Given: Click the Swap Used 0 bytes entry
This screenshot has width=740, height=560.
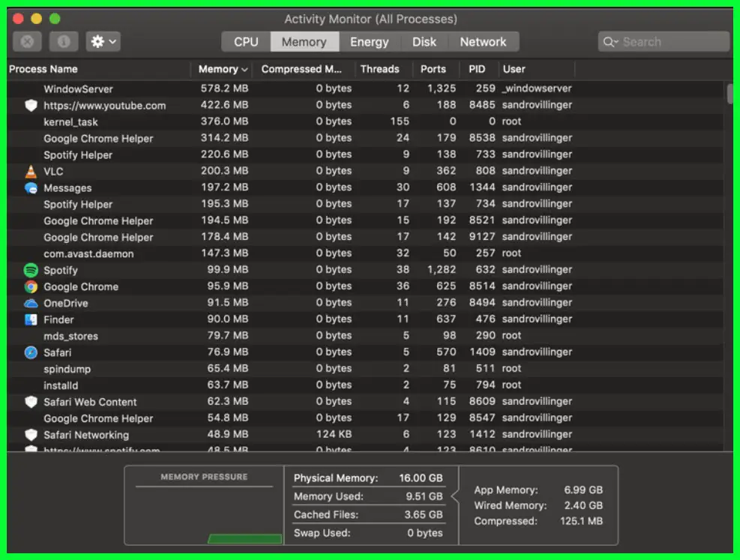Looking at the screenshot, I should click(x=368, y=533).
